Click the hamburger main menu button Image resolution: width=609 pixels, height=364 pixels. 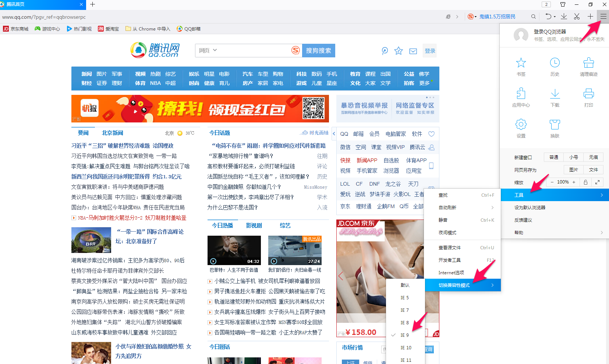(603, 17)
